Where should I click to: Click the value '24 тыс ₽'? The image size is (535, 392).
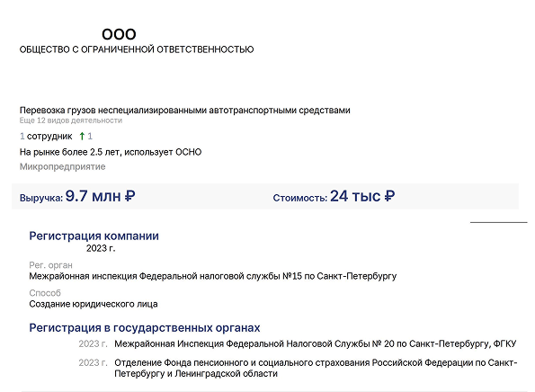(x=362, y=196)
